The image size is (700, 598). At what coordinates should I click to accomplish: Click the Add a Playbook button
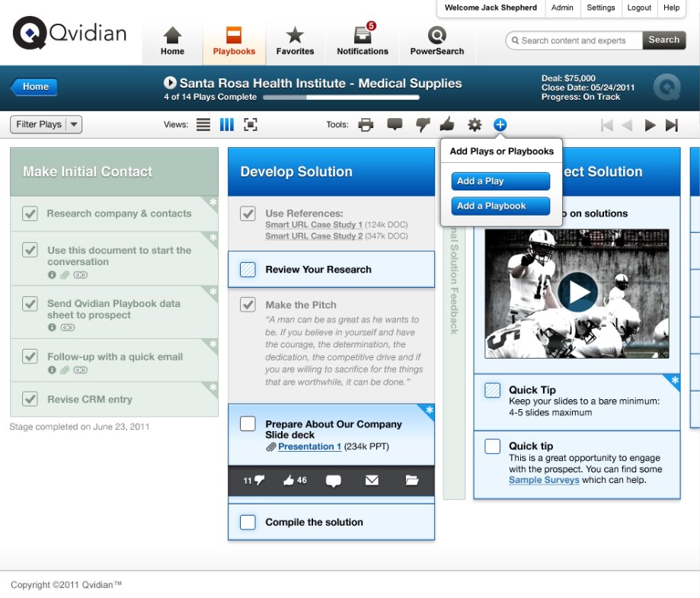pos(500,206)
